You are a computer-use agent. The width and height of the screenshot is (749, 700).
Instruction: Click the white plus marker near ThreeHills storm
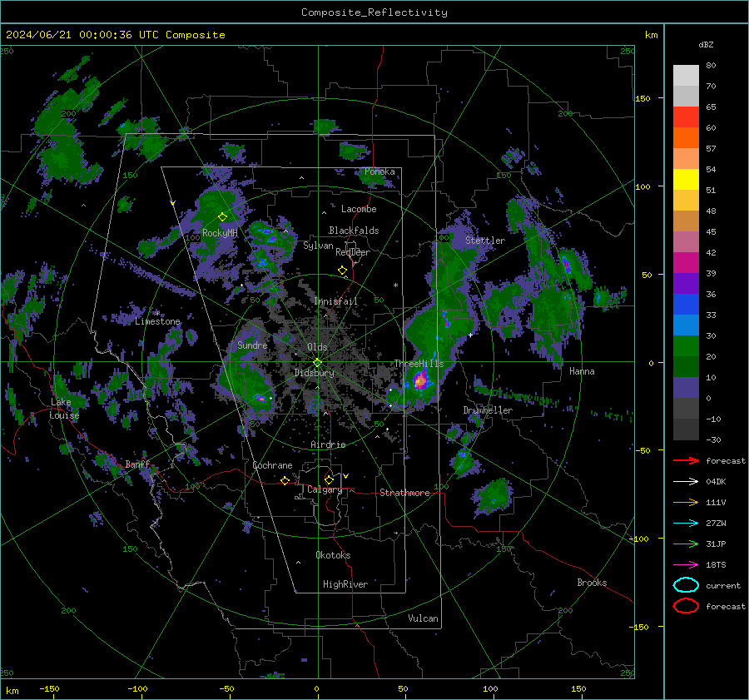470,335
